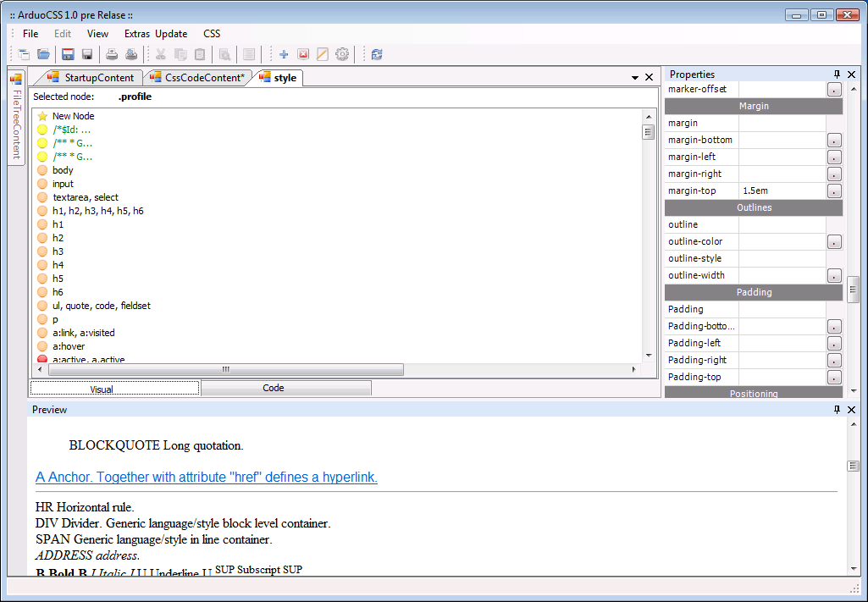The width and height of the screenshot is (868, 602).
Task: Toggle auto-hide pin on Preview panel
Action: tap(837, 410)
